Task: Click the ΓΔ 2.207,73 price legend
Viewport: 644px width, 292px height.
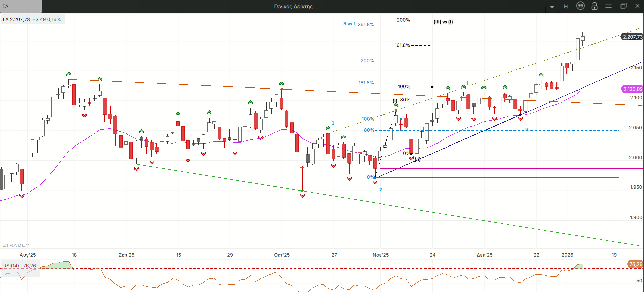Action: point(32,19)
